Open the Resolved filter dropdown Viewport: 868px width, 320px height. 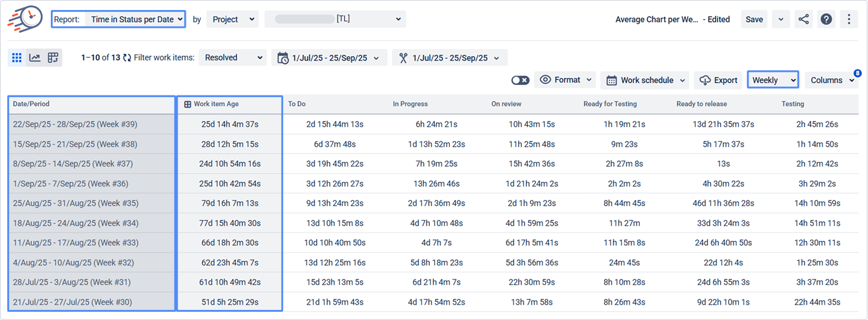click(233, 58)
